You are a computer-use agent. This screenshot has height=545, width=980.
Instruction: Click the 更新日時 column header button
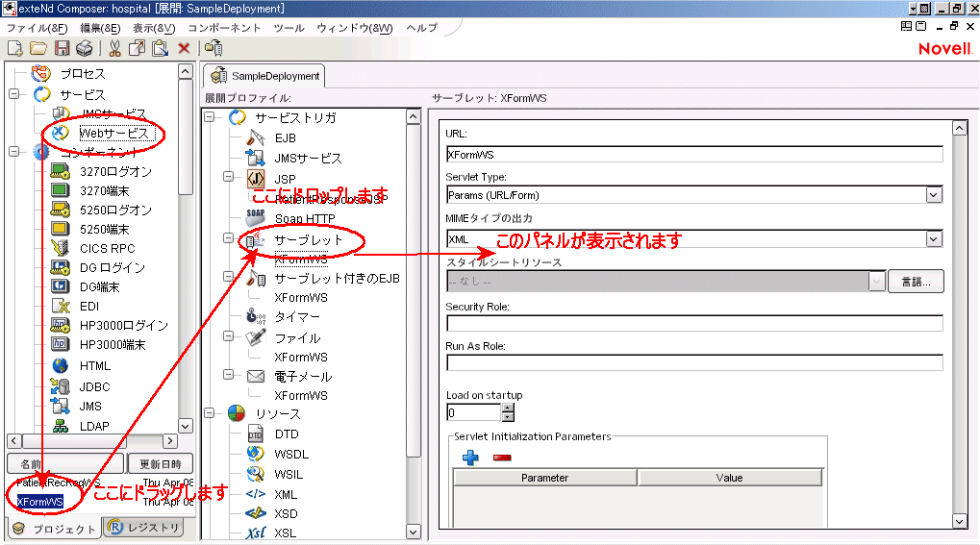click(160, 464)
